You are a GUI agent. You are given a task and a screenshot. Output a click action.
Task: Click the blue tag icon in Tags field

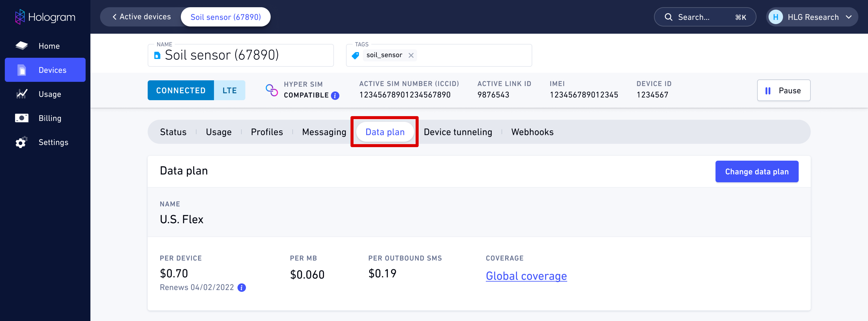(x=355, y=55)
